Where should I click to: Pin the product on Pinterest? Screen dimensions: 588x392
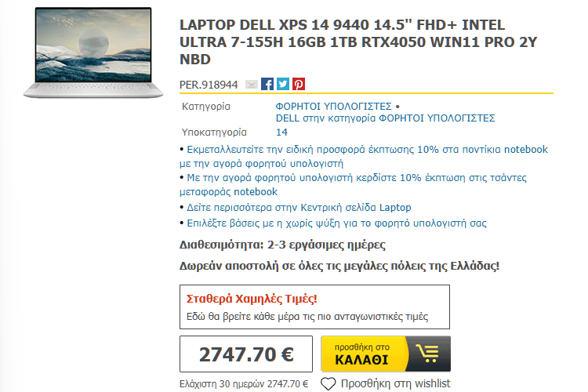299,84
